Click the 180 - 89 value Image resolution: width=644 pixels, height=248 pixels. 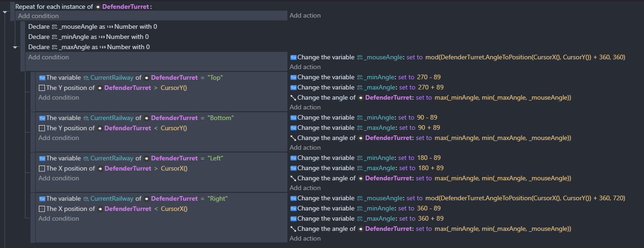(x=430, y=158)
